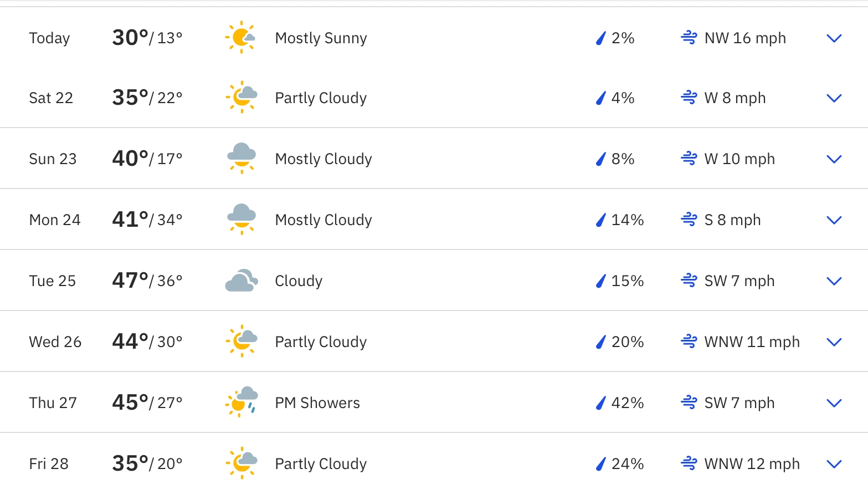Expand the Fri 28 forecast chevron
Screen dimensions: 868x489
834,464
